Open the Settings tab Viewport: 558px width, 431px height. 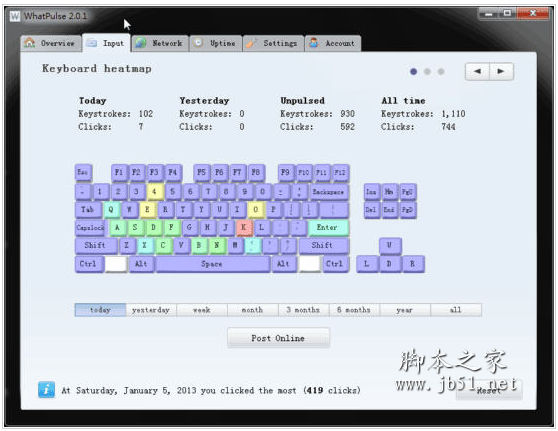click(x=273, y=43)
